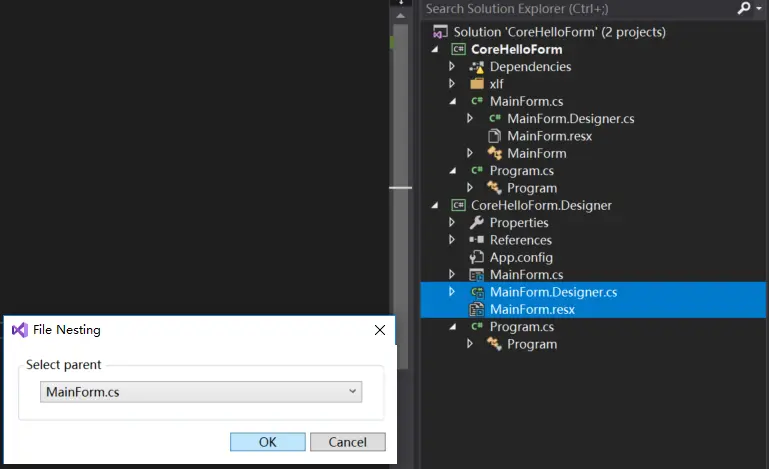The width and height of the screenshot is (769, 469).
Task: Open the Select parent dropdown
Action: [x=201, y=392]
